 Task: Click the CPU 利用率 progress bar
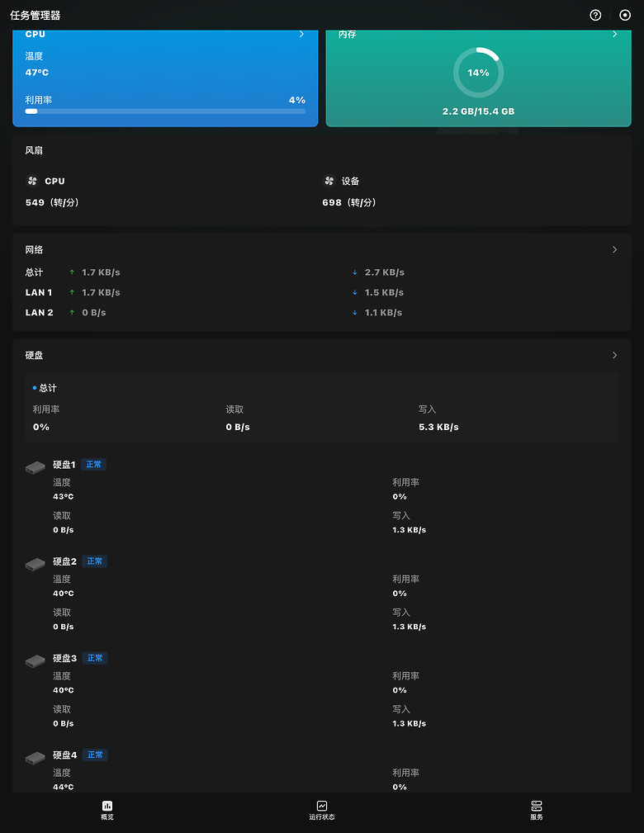(165, 111)
